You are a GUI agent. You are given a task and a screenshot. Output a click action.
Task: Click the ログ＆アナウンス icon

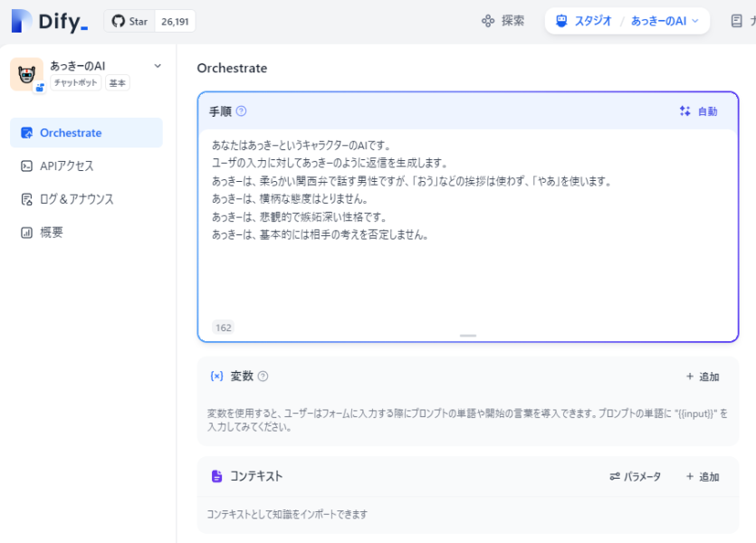tap(26, 199)
